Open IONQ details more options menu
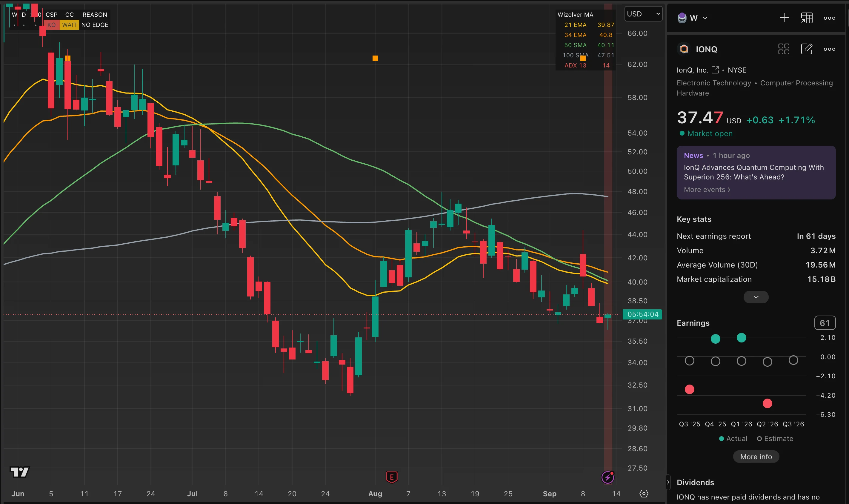 (x=829, y=49)
